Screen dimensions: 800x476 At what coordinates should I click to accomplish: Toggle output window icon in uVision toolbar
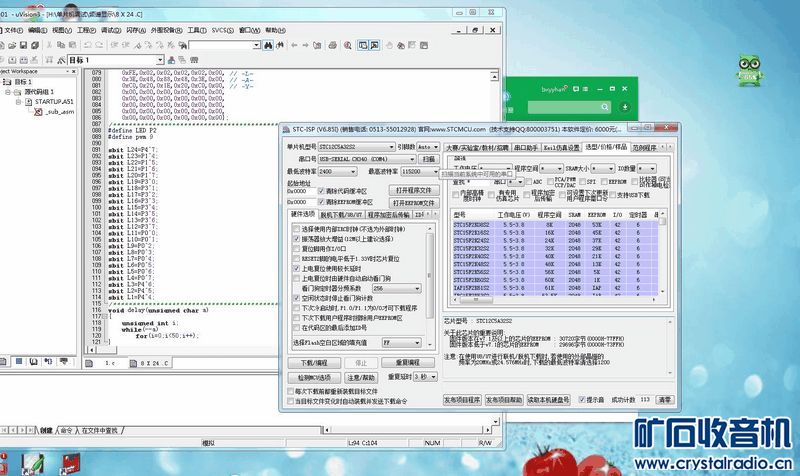[x=374, y=45]
